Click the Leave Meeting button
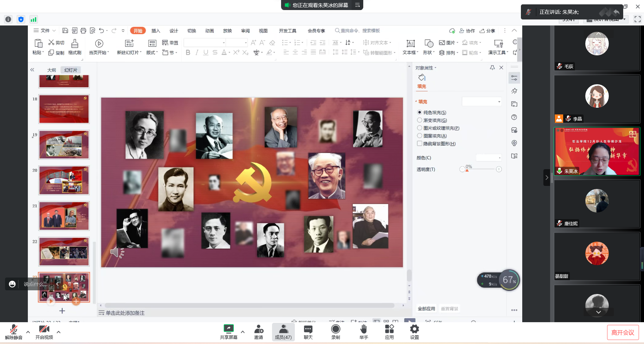 point(623,333)
